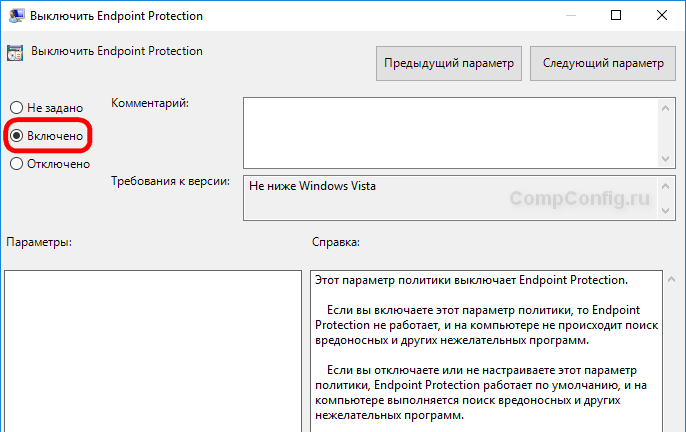
Task: Click the policy icon in the title bar
Action: (x=15, y=16)
